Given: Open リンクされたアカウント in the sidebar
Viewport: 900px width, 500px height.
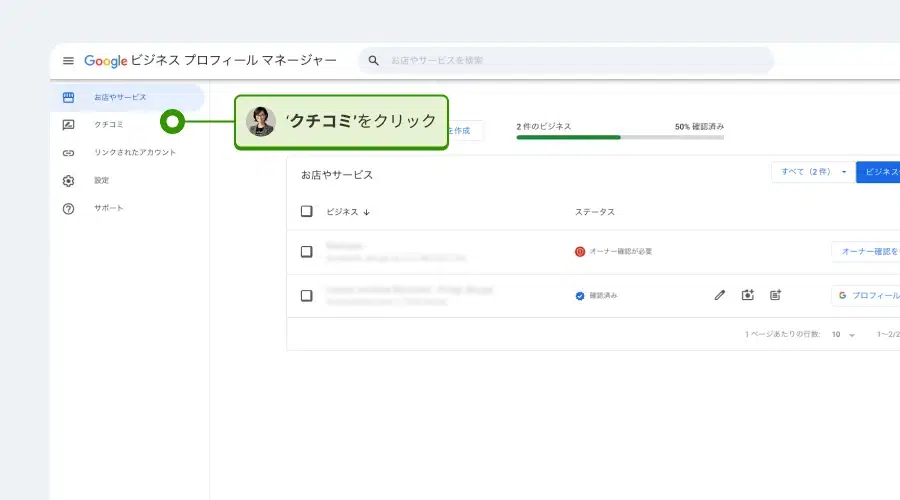Looking at the screenshot, I should [134, 153].
